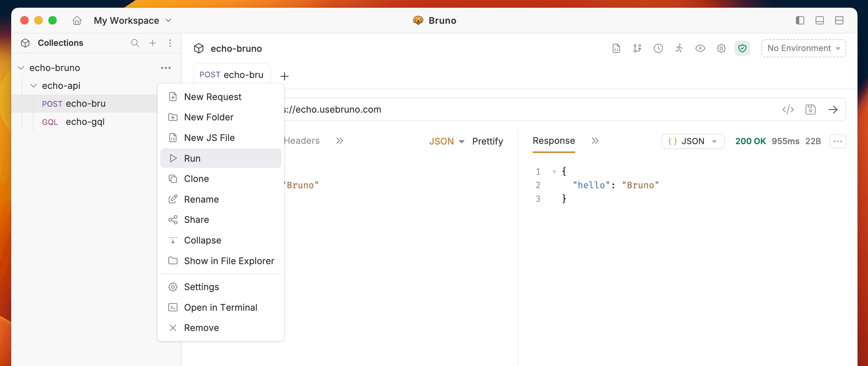The height and width of the screenshot is (366, 868).
Task: Toggle the eye icon in the toolbar
Action: (x=700, y=48)
